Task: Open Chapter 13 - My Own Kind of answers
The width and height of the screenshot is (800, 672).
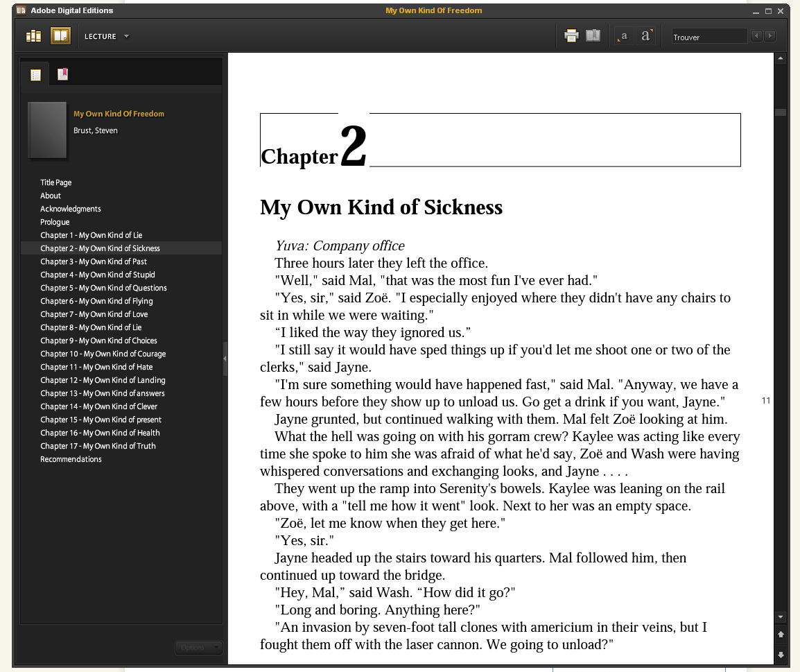Action: click(x=103, y=393)
